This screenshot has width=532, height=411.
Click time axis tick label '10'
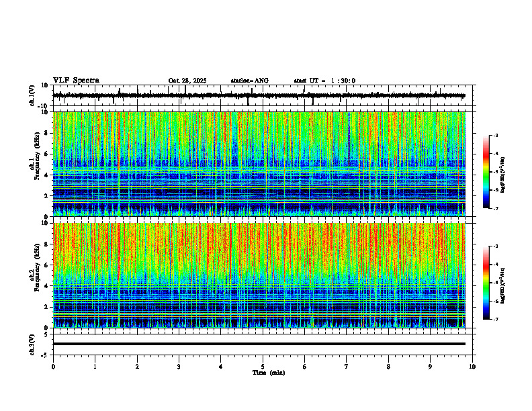[472, 367]
